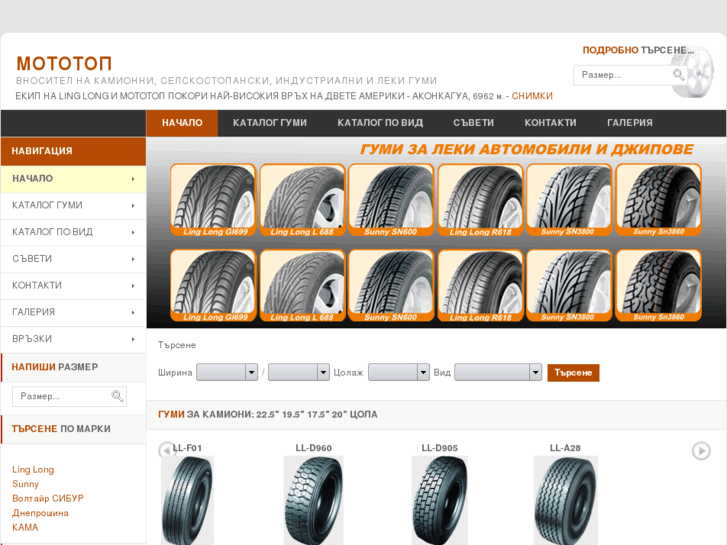Open the Волтайр СИБУР brand link

(x=48, y=498)
